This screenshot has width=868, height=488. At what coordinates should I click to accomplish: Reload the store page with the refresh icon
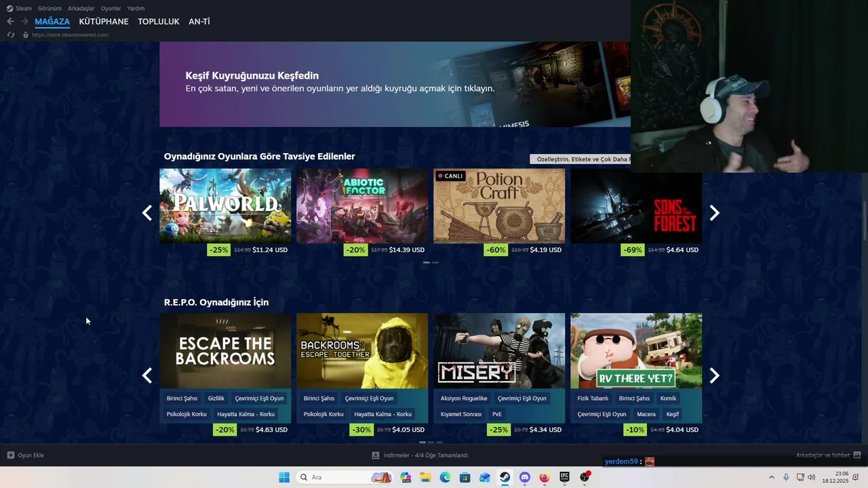pos(10,35)
